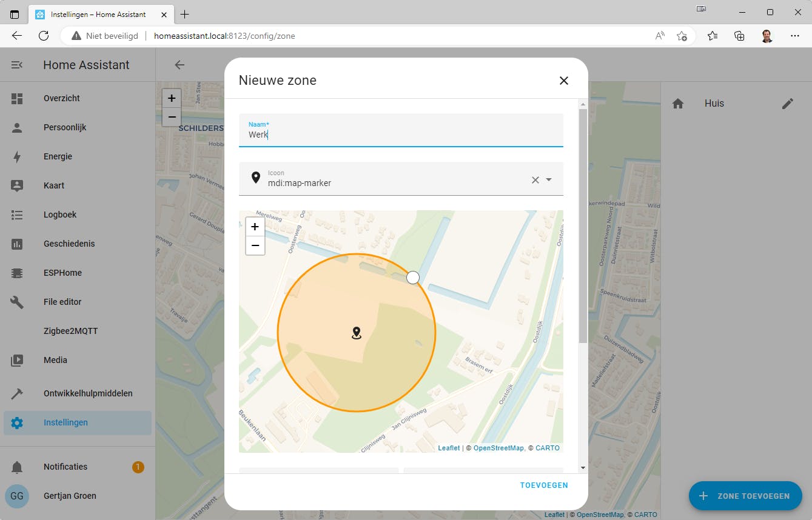Zoom out on the dialog map
This screenshot has height=520, width=812.
click(255, 245)
